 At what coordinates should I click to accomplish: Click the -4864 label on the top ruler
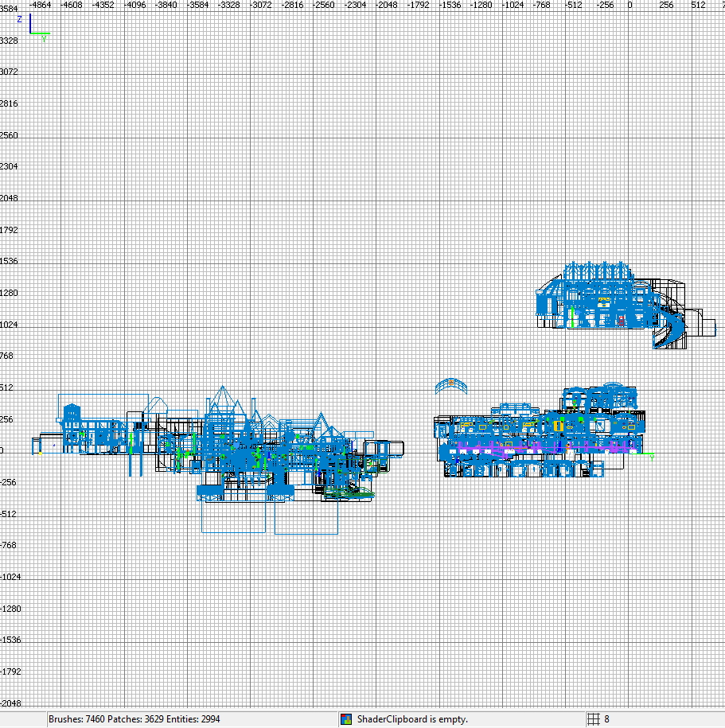(40, 5)
